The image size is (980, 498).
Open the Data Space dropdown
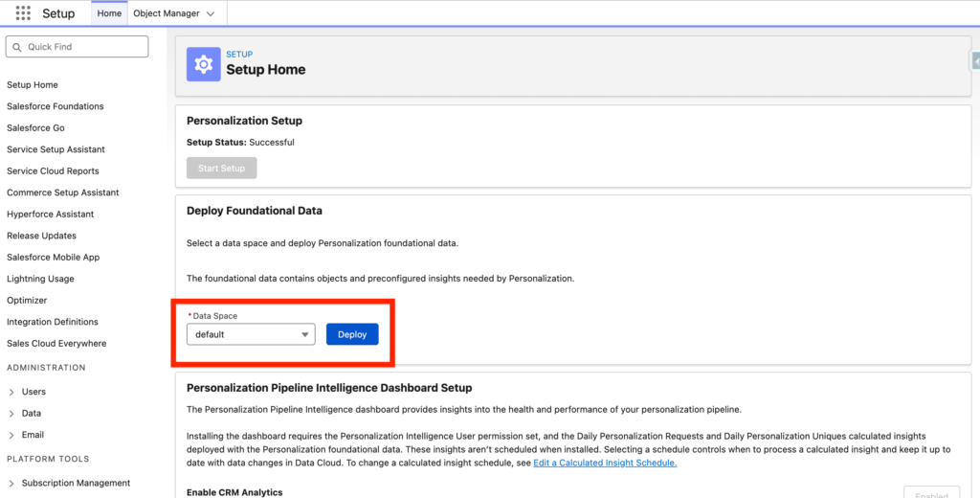tap(251, 334)
